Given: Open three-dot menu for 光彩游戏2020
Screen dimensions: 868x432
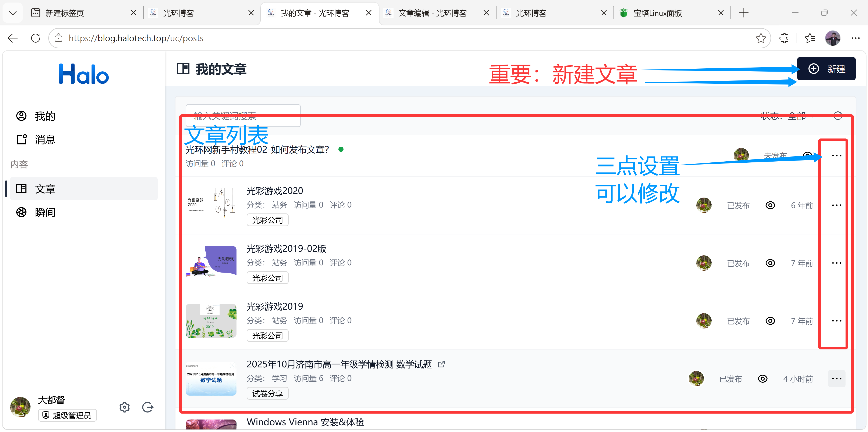Looking at the screenshot, I should tap(837, 205).
